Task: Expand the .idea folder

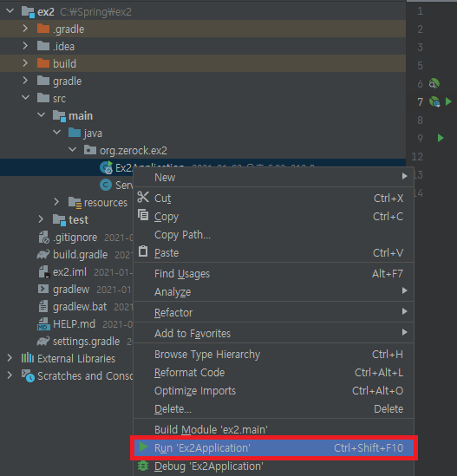Action: [25, 46]
